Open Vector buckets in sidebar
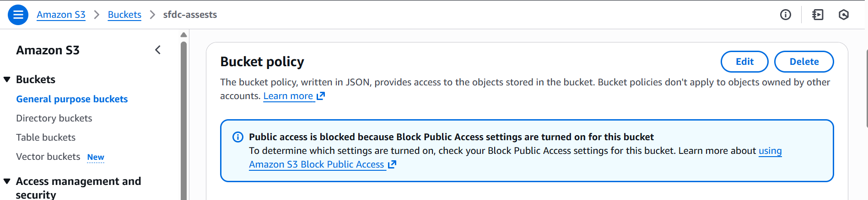 point(48,157)
